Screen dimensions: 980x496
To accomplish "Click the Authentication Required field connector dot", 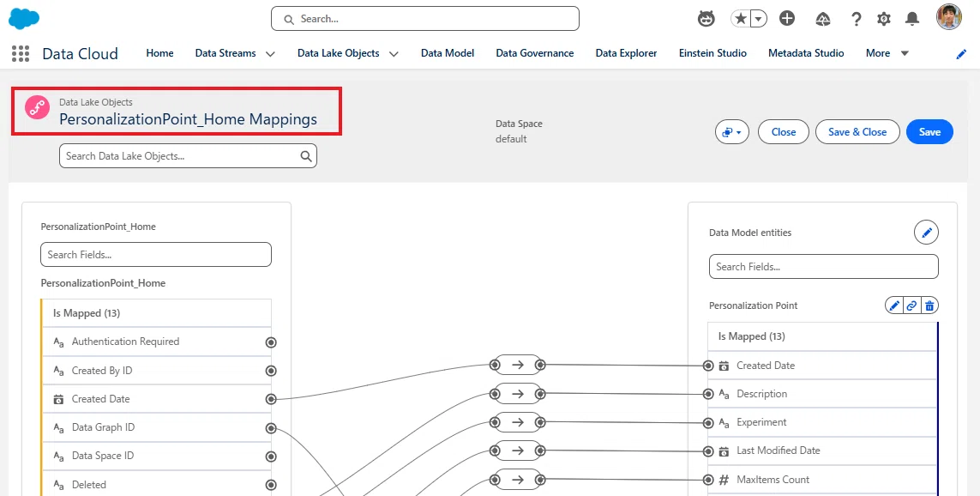I will click(271, 342).
